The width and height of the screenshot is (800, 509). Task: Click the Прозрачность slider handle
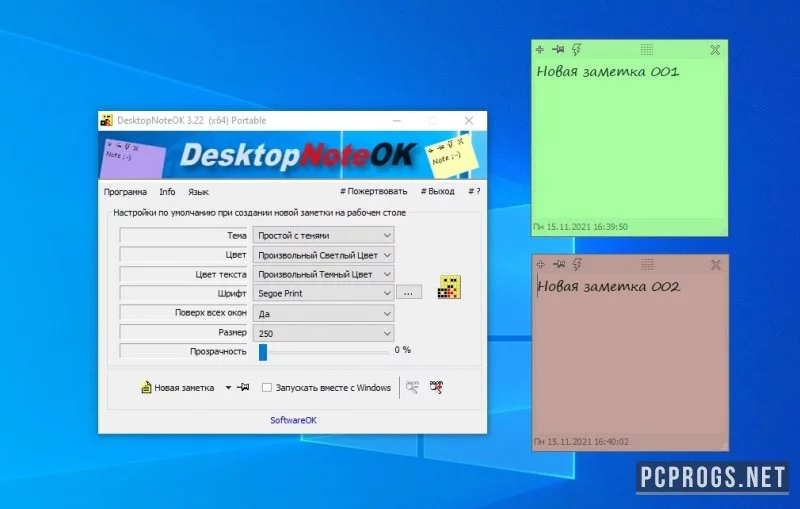(x=263, y=352)
